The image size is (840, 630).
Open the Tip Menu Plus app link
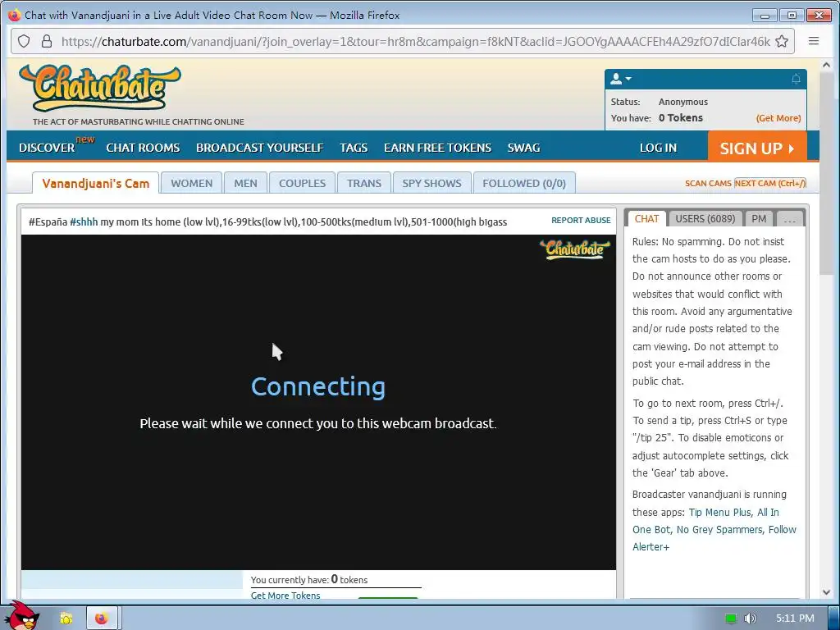pyautogui.click(x=720, y=512)
